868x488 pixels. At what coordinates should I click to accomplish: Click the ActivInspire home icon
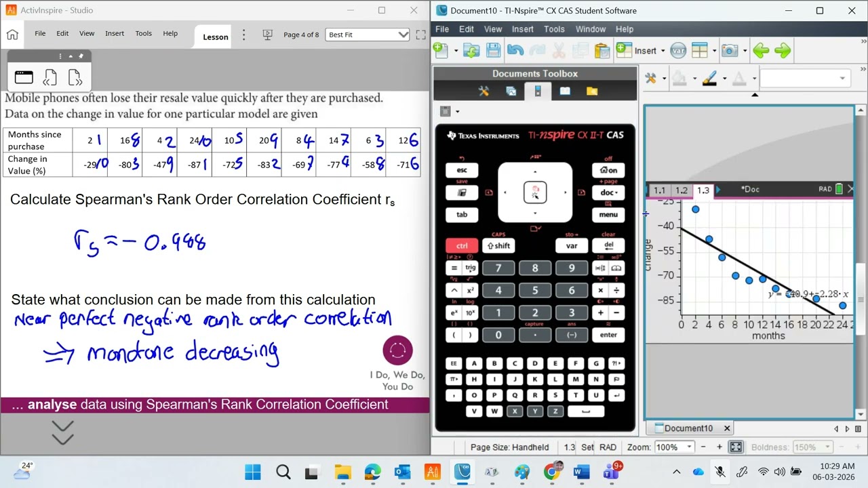12,35
